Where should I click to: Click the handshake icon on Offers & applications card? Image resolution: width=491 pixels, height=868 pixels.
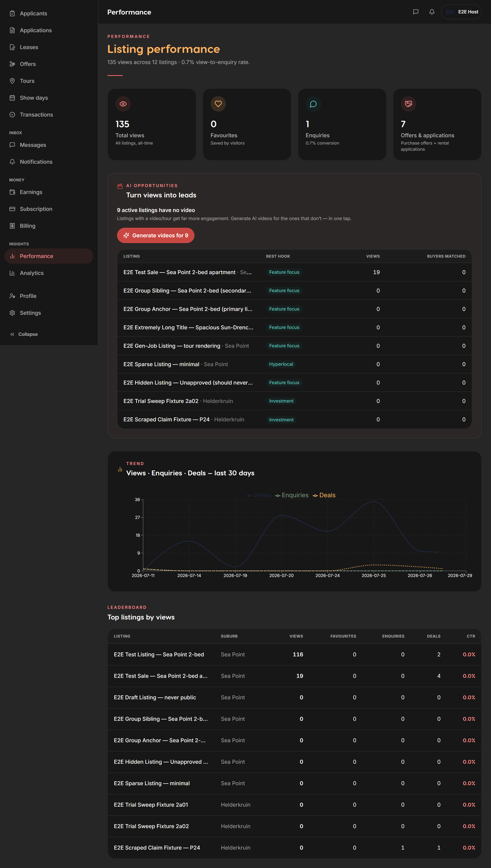pos(408,104)
